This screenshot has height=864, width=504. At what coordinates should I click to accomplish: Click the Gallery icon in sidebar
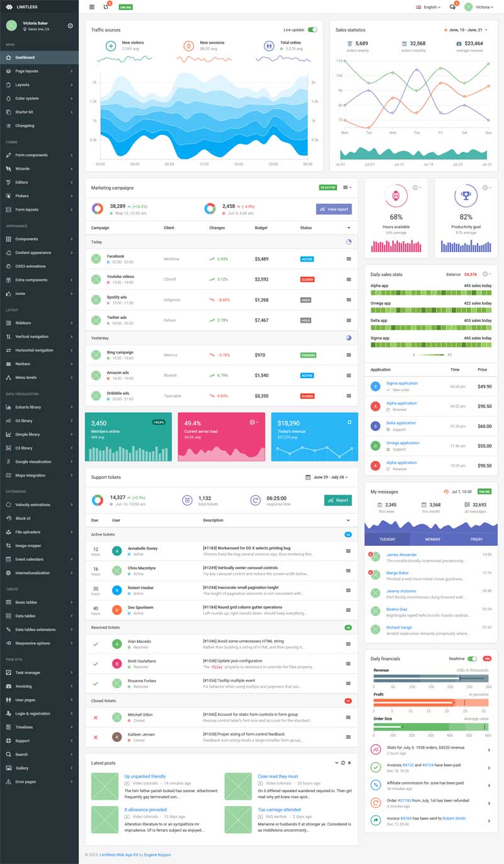pos(8,768)
